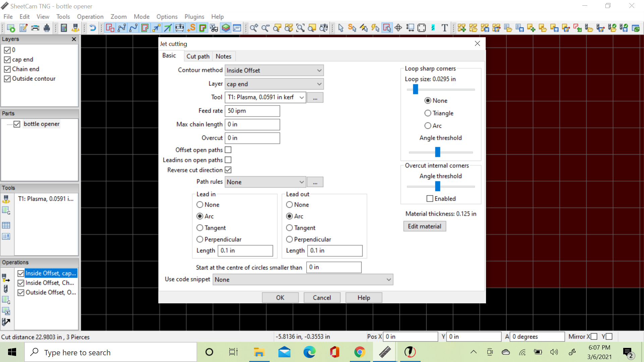Click Overcut internal corners Angle threshold slider
The height and width of the screenshot is (362, 644).
438,186
